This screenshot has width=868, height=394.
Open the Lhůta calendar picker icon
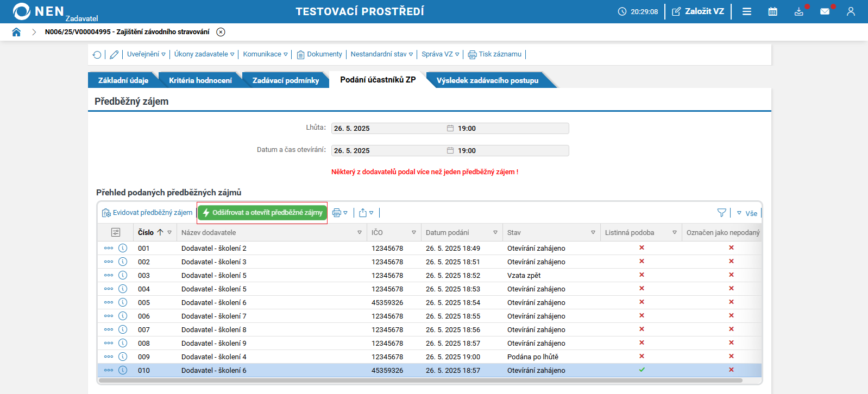pos(450,129)
